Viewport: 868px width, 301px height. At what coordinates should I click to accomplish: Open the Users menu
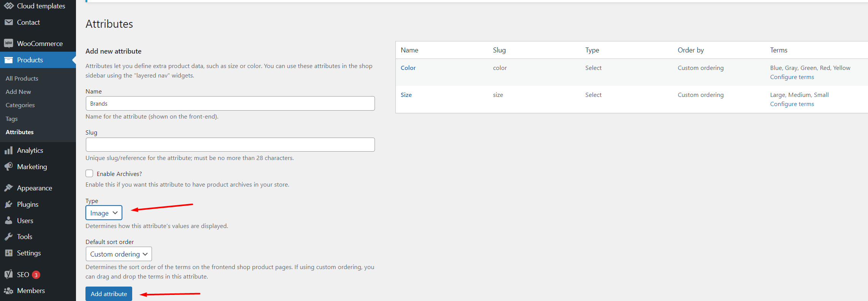[25, 221]
